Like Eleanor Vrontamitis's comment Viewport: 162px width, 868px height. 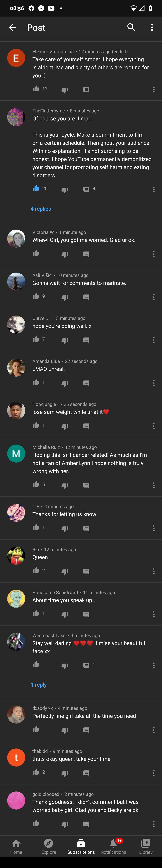[36, 89]
